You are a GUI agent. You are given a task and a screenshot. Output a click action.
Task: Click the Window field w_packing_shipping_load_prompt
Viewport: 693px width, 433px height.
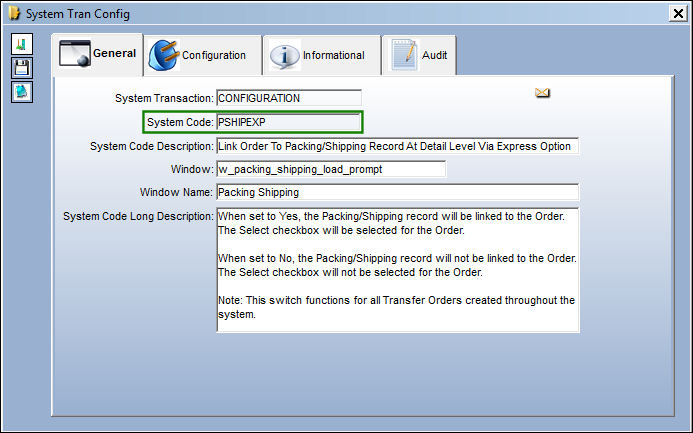point(331,169)
